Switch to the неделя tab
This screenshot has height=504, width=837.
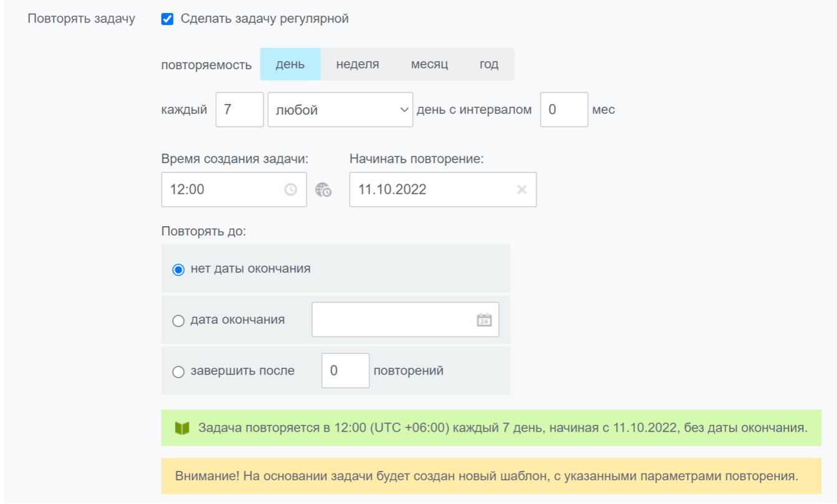(356, 64)
